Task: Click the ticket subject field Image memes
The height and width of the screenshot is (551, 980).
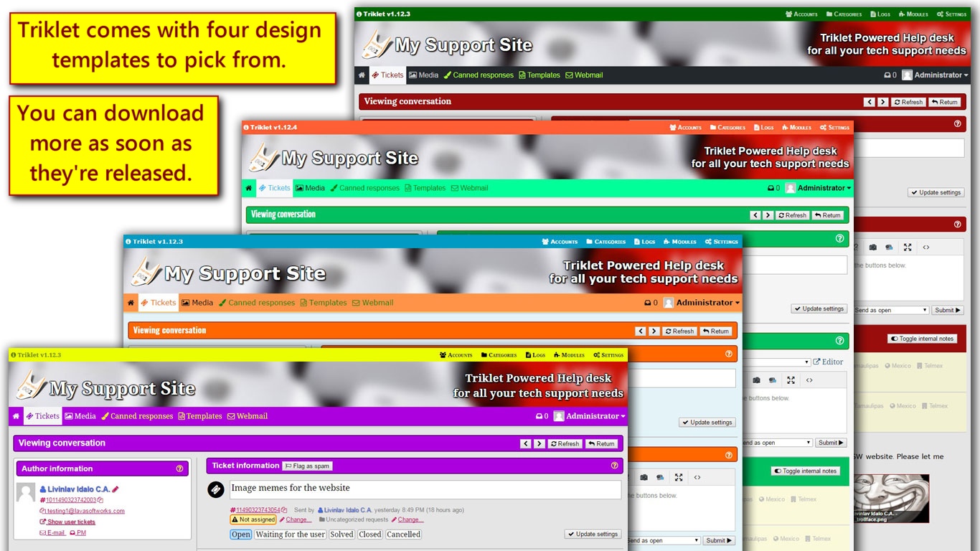Action: (425, 489)
